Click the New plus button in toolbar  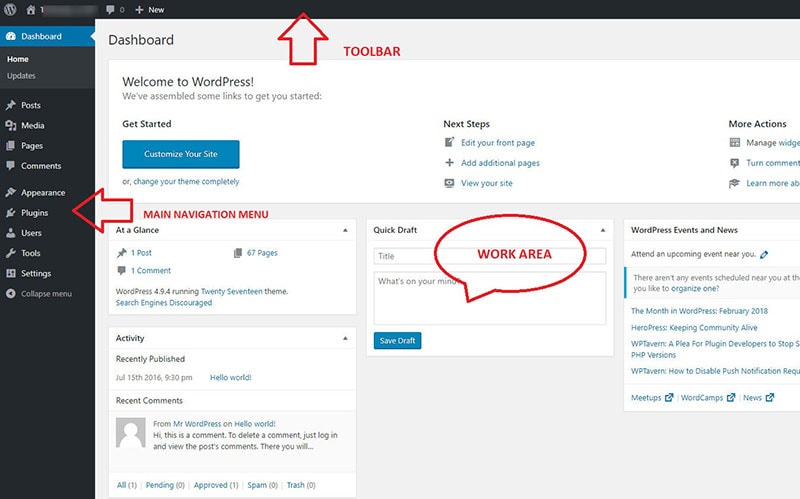149,10
